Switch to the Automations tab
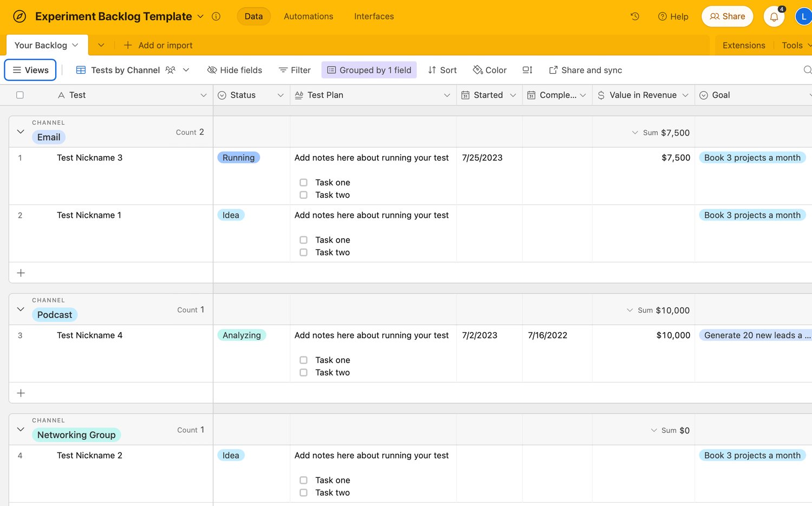Image resolution: width=812 pixels, height=506 pixels. click(309, 16)
